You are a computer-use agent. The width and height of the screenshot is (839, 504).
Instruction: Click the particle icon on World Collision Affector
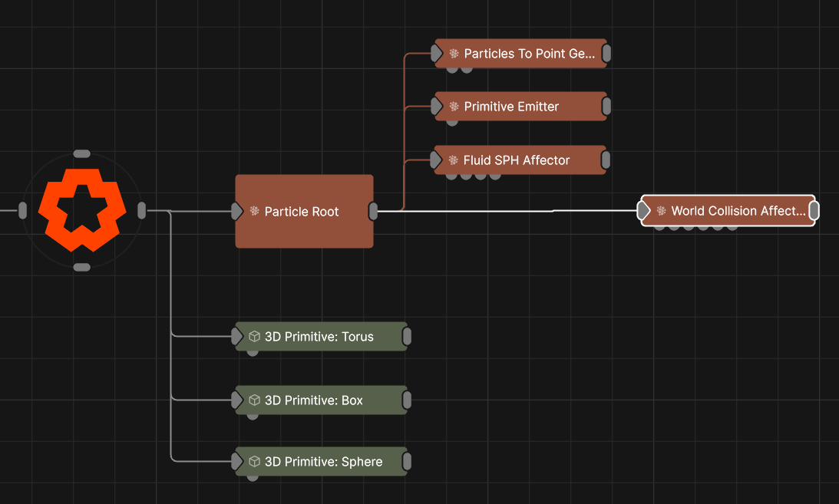pyautogui.click(x=661, y=211)
